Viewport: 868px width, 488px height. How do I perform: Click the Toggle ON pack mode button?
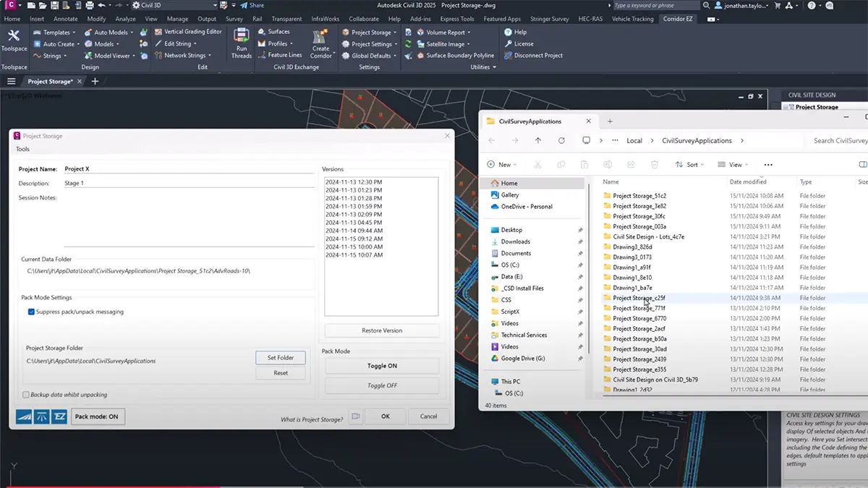click(x=382, y=366)
